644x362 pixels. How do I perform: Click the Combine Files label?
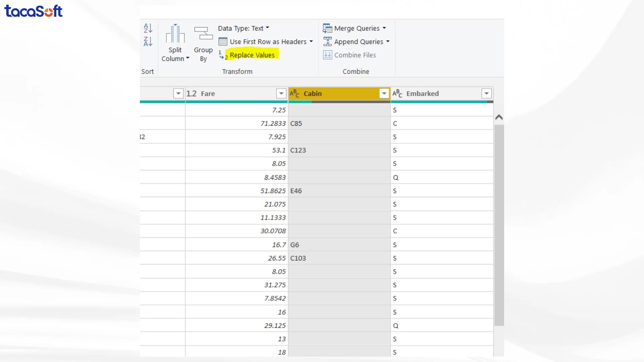[x=355, y=55]
